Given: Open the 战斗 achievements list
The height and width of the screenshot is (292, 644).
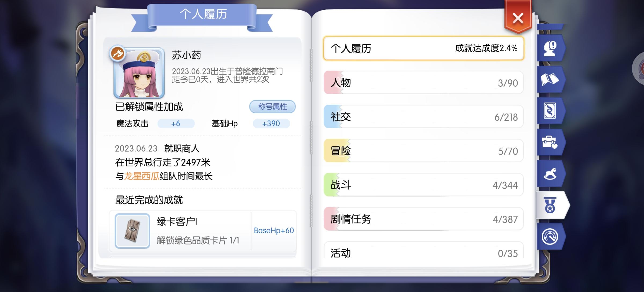Looking at the screenshot, I should point(423,185).
